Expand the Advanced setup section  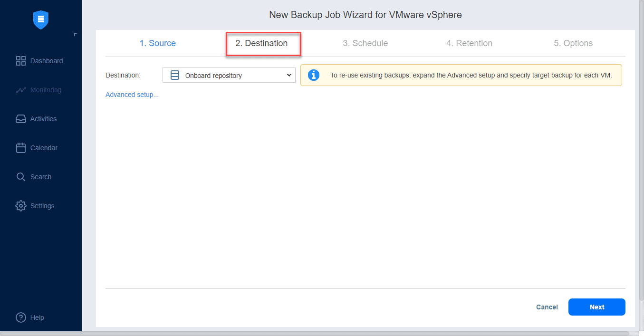132,95
